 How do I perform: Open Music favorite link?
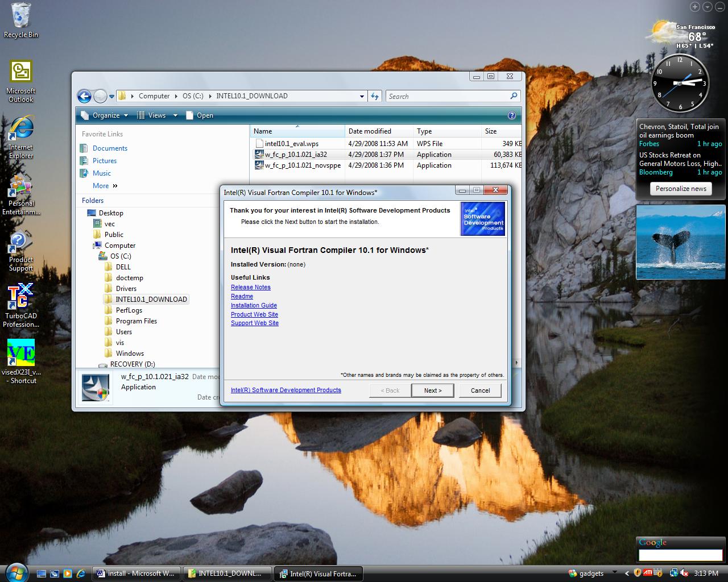(101, 173)
